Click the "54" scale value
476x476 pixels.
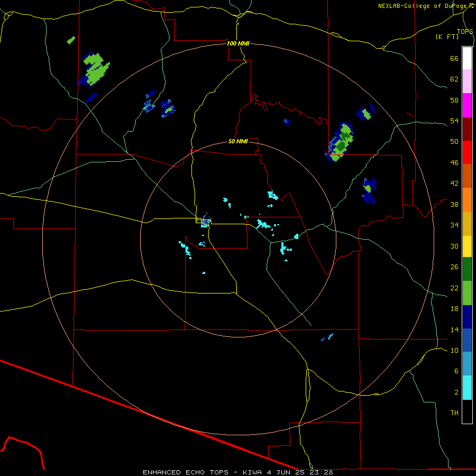pos(454,121)
